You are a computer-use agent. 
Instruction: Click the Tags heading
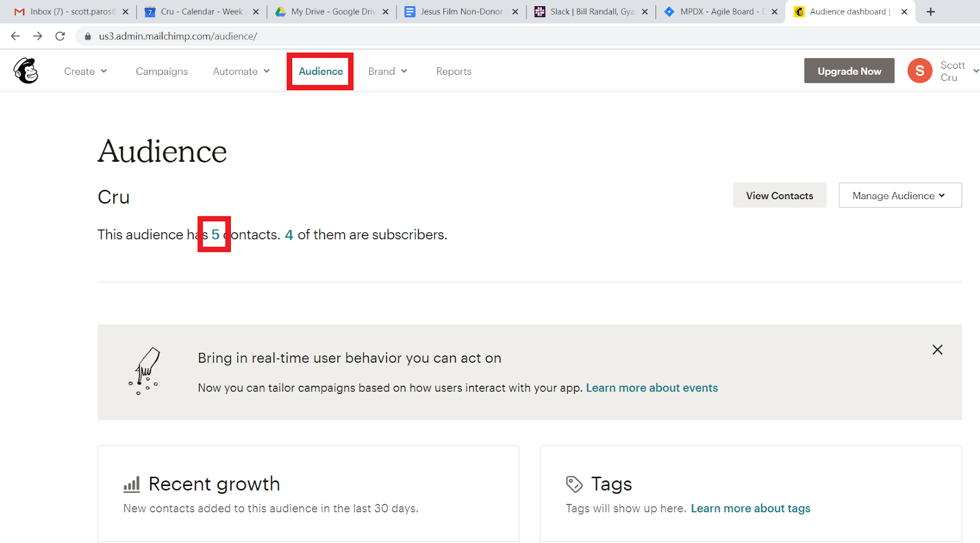click(611, 484)
